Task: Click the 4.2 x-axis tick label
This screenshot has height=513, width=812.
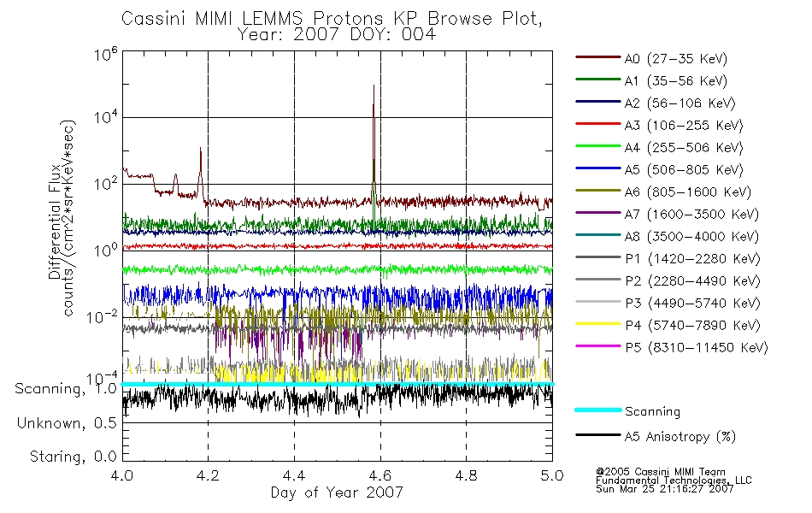Action: [x=209, y=475]
